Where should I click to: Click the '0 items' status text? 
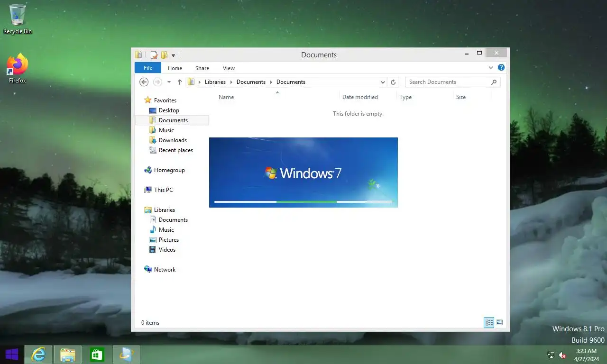click(150, 323)
